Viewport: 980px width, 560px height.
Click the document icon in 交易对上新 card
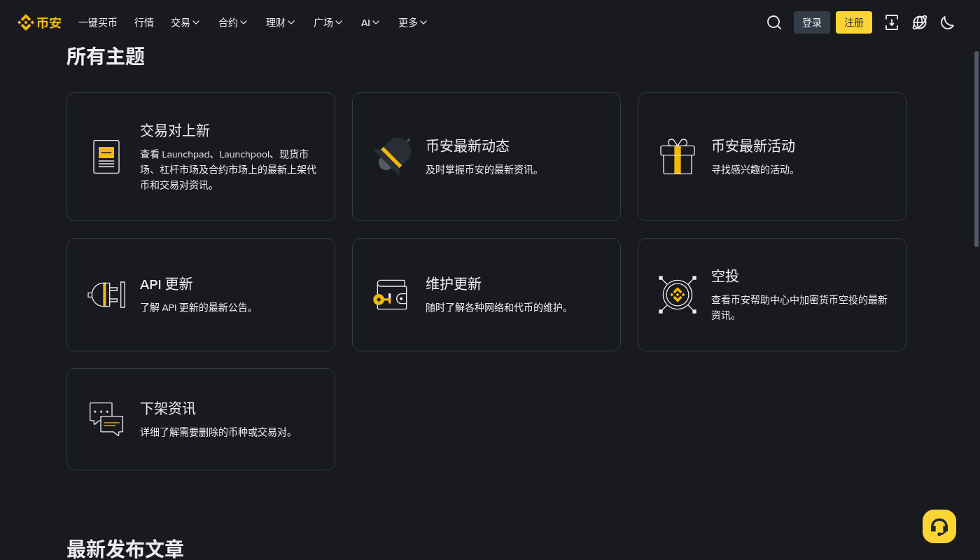pyautogui.click(x=106, y=157)
